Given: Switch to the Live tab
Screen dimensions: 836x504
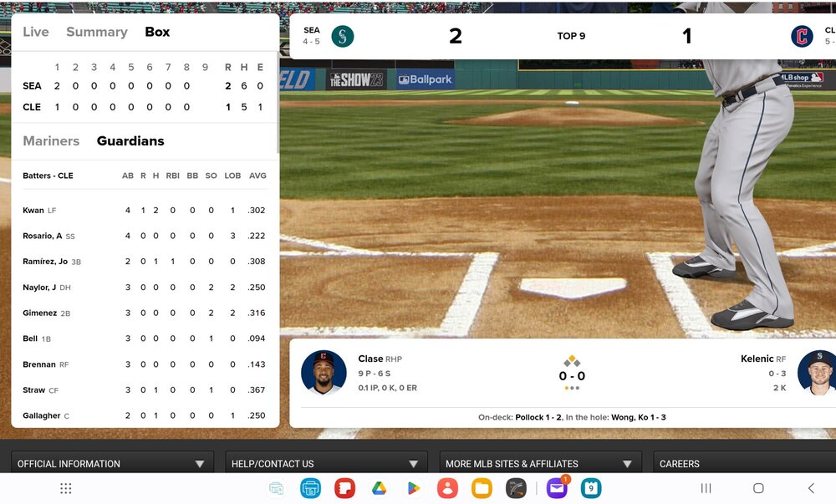Looking at the screenshot, I should click(36, 32).
